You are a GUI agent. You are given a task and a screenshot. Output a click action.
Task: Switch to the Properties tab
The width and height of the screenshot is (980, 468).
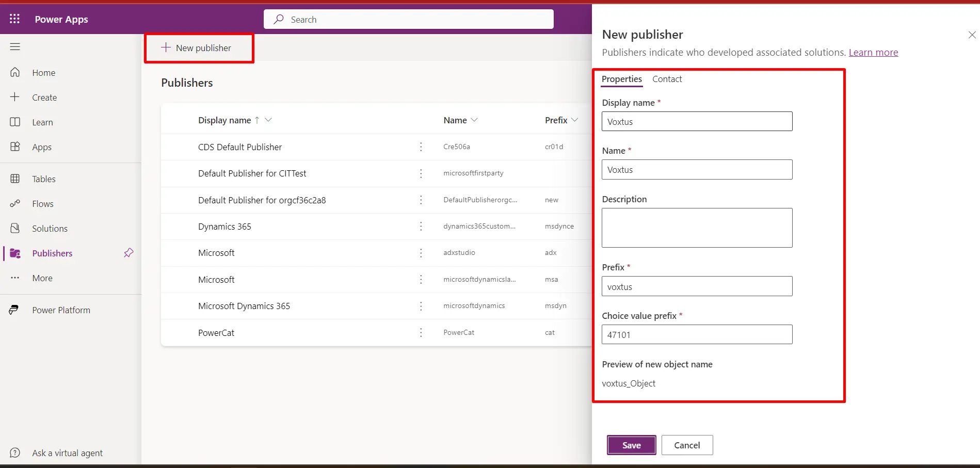click(x=622, y=79)
